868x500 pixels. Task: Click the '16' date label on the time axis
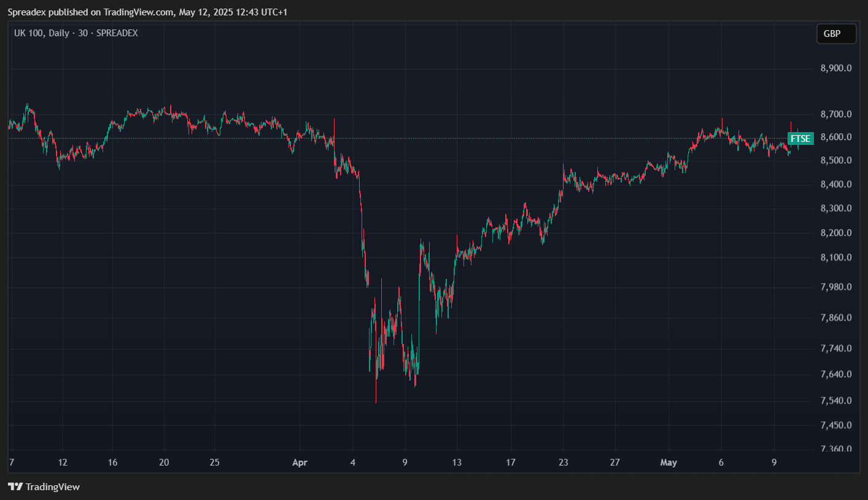tap(112, 463)
